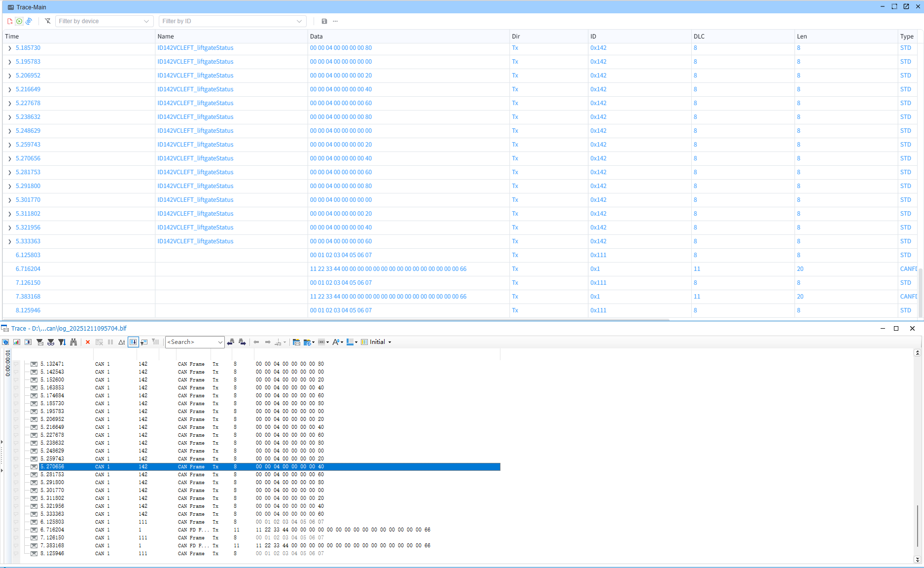
Task: Open the detail view panel icon
Action: [x=28, y=341]
